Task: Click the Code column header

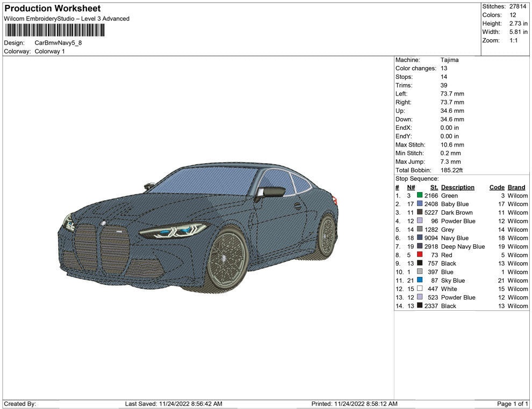Action: coord(497,187)
